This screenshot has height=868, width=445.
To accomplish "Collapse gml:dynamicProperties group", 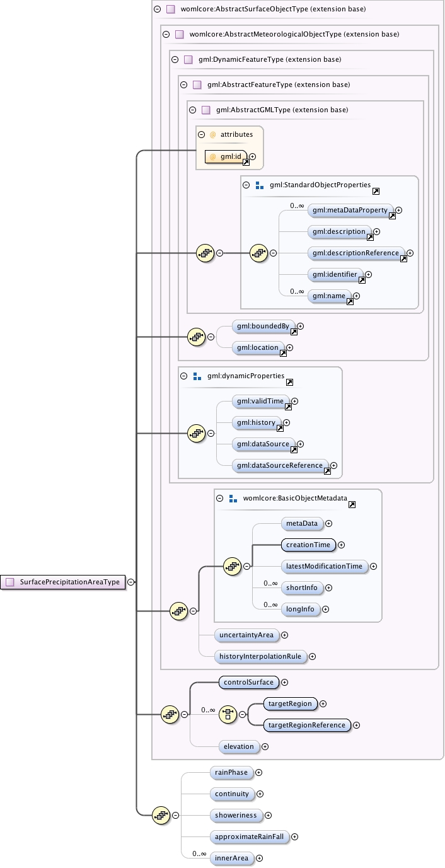I will click(184, 376).
